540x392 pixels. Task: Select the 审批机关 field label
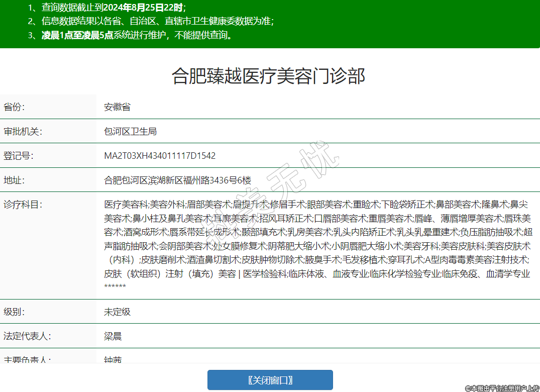point(23,131)
